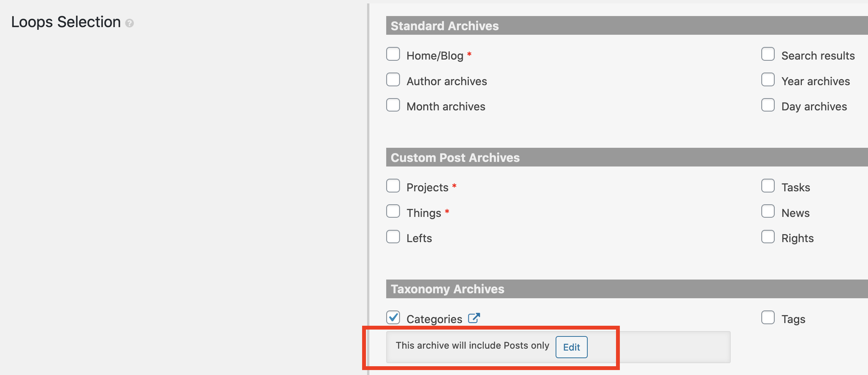Click the Standard Archives section header
The height and width of the screenshot is (375, 868).
coord(627,26)
